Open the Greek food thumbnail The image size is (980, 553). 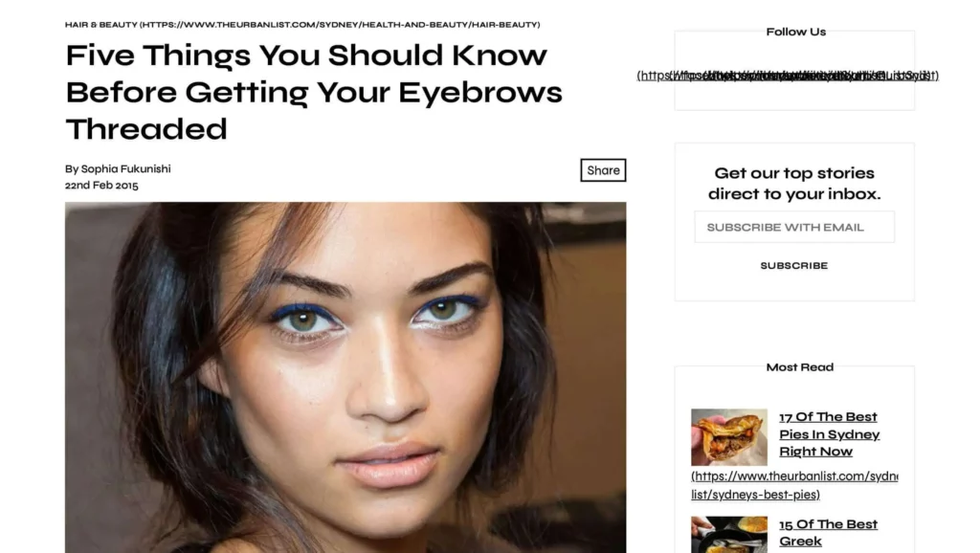(x=728, y=534)
